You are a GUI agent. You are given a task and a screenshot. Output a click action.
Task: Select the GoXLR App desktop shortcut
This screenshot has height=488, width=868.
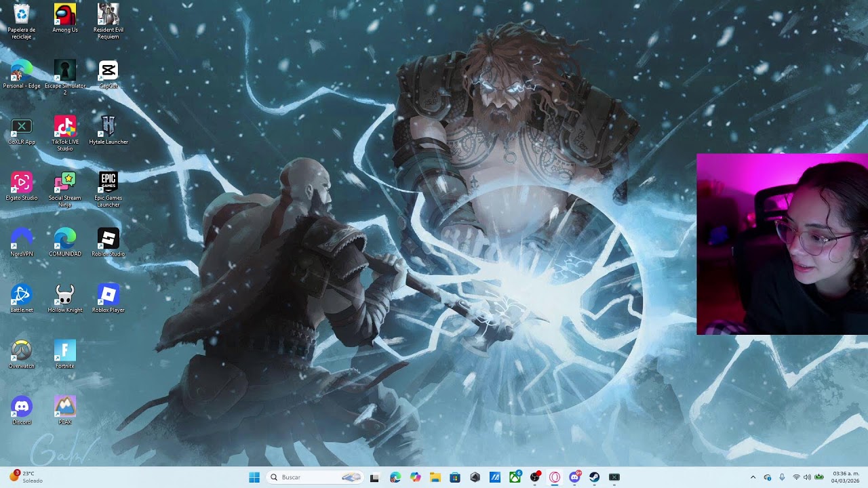pos(22,130)
